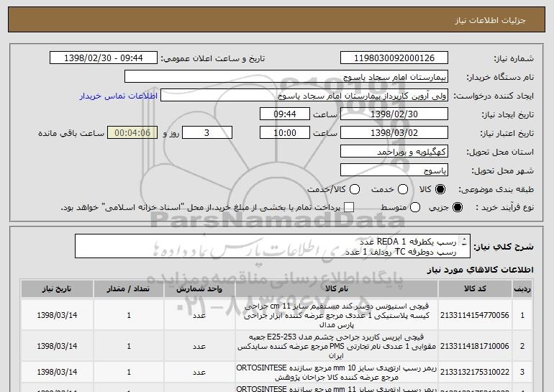Click the استان محل تحویل label
Screen dimensions: 554x392
click(x=500, y=152)
